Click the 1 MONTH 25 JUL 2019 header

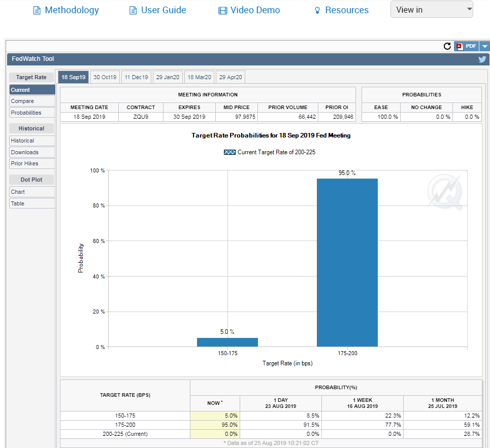(443, 403)
